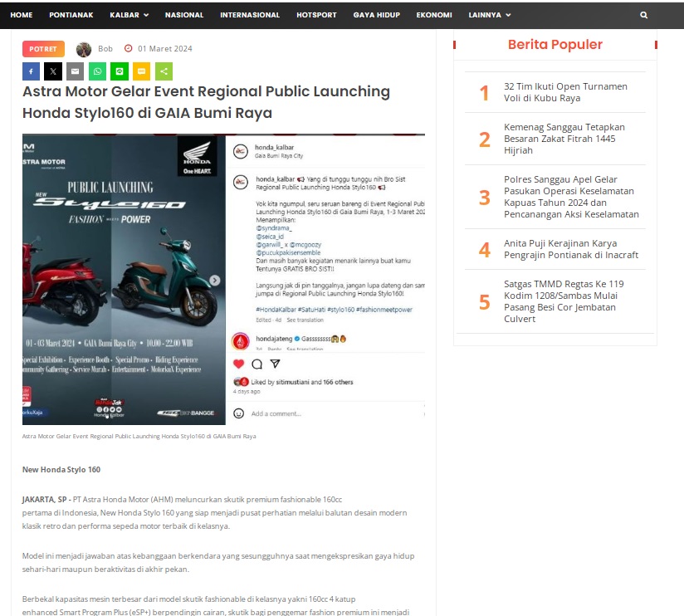The width and height of the screenshot is (684, 616).
Task: Click the clock icon beside the date
Action: (x=128, y=48)
